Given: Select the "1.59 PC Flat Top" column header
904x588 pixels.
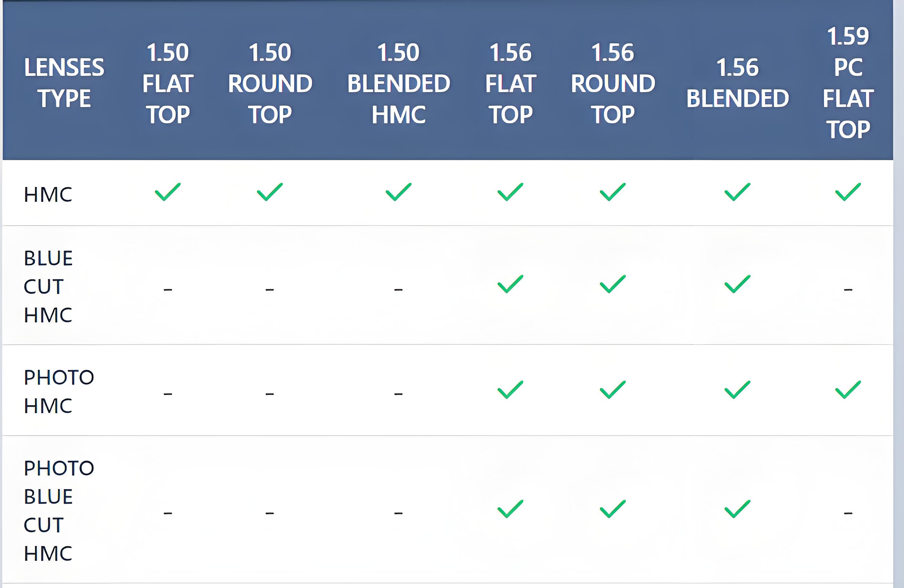Looking at the screenshot, I should click(848, 83).
